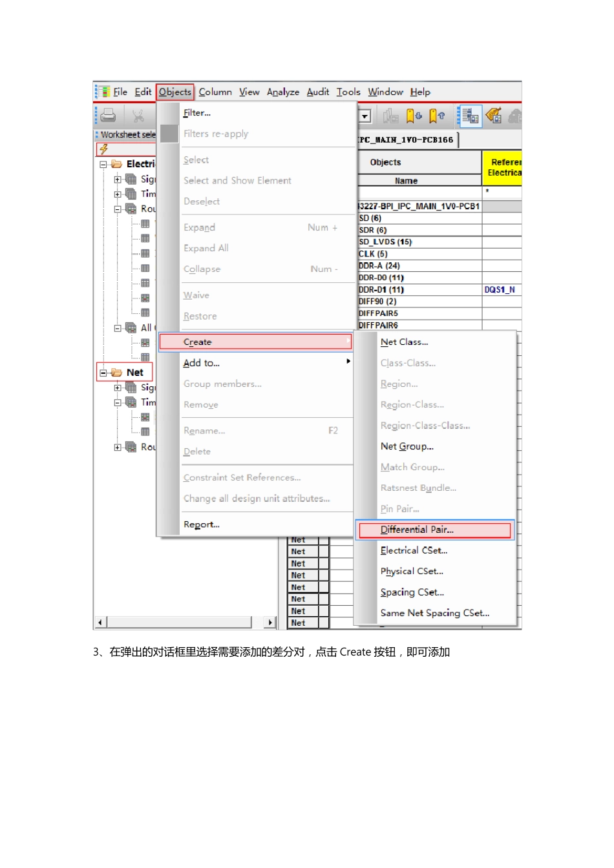Image resolution: width=614 pixels, height=868 pixels.
Task: Expand the Rou node under Net
Action: pyautogui.click(x=118, y=447)
